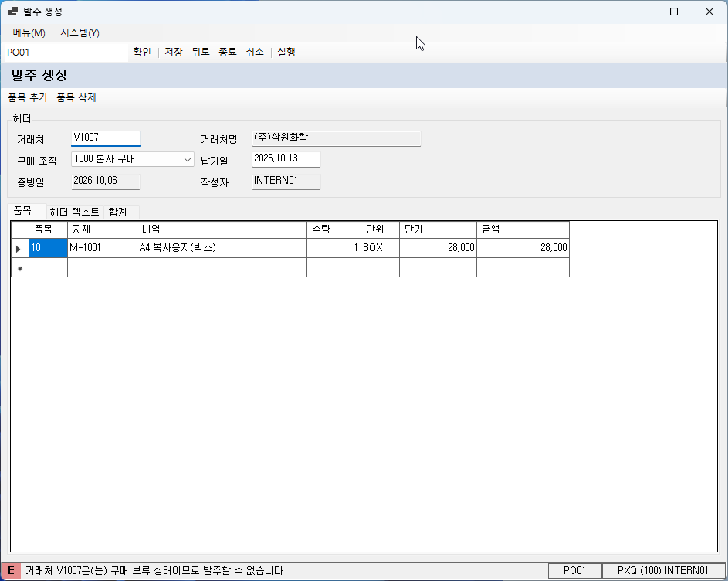Viewport: 728px width, 581px height.
Task: Click the 확인 toolbar button
Action: (x=141, y=52)
